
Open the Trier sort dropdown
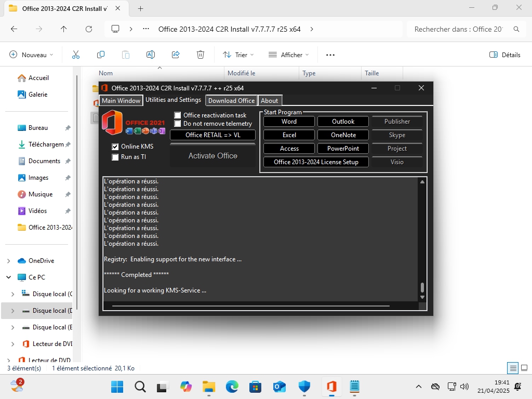(238, 55)
